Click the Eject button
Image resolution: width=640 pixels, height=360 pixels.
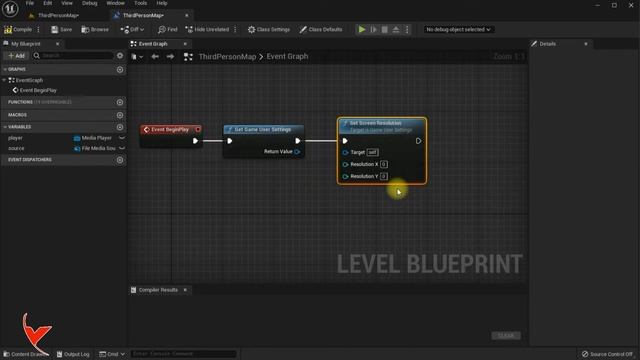click(x=396, y=29)
